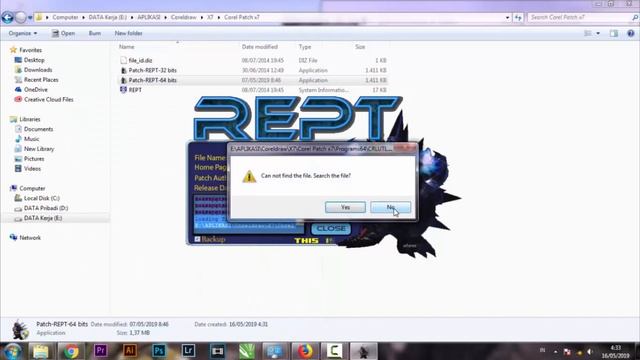Open Adobe Premiere Pro from taskbar
The image size is (640, 360).
pos(100,351)
